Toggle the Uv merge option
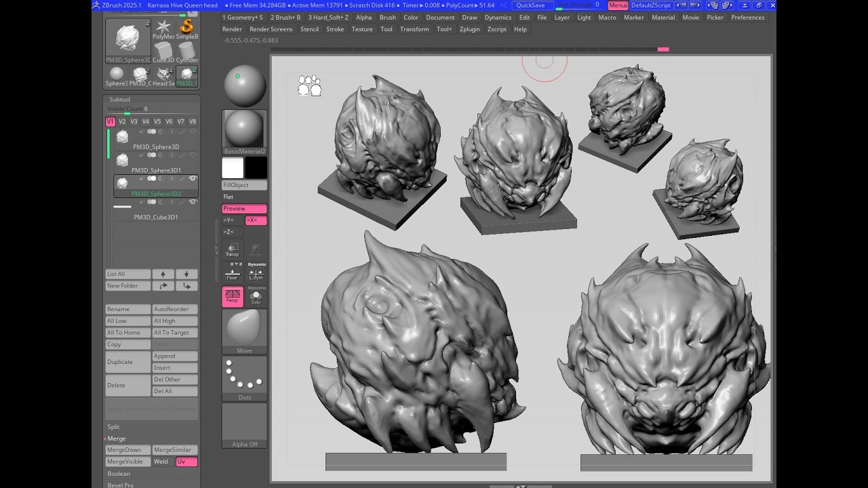The height and width of the screenshot is (488, 868). tap(186, 462)
